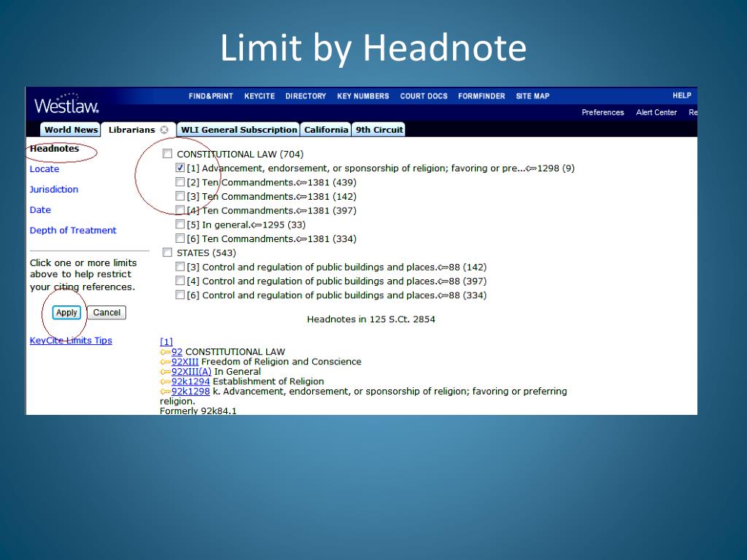Open KEY NUMBERS in top navigation

tap(363, 96)
